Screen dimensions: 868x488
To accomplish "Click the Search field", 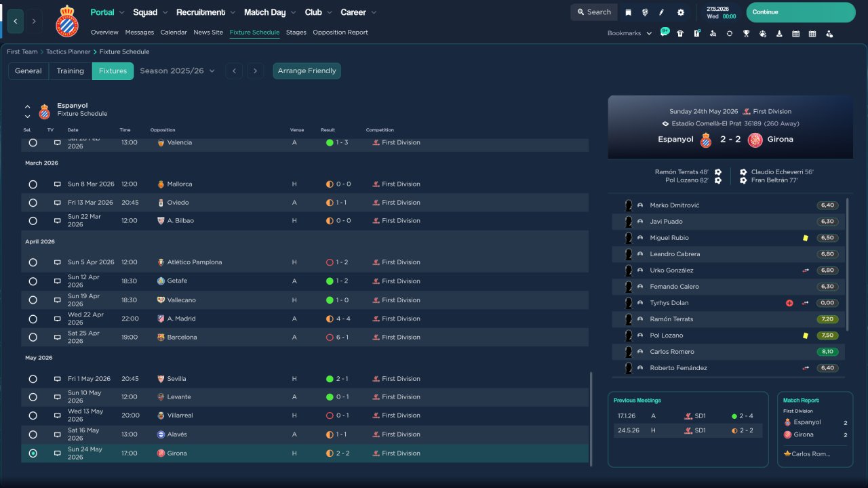I will click(594, 12).
